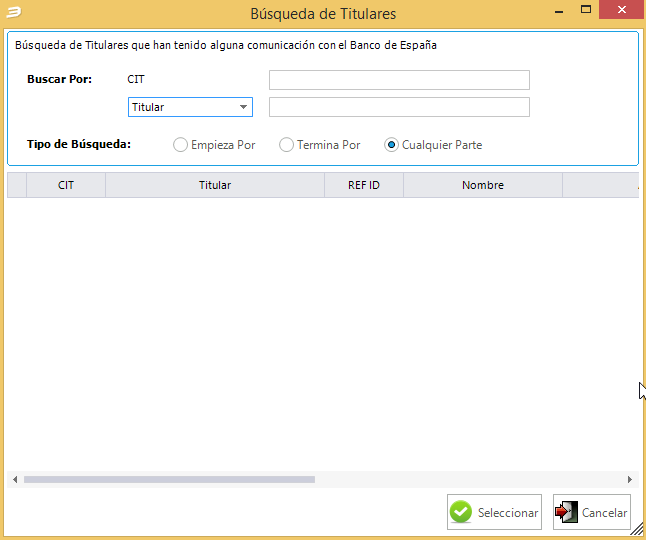646x540 pixels.
Task: Click the grid row selector header cell
Action: 17,185
